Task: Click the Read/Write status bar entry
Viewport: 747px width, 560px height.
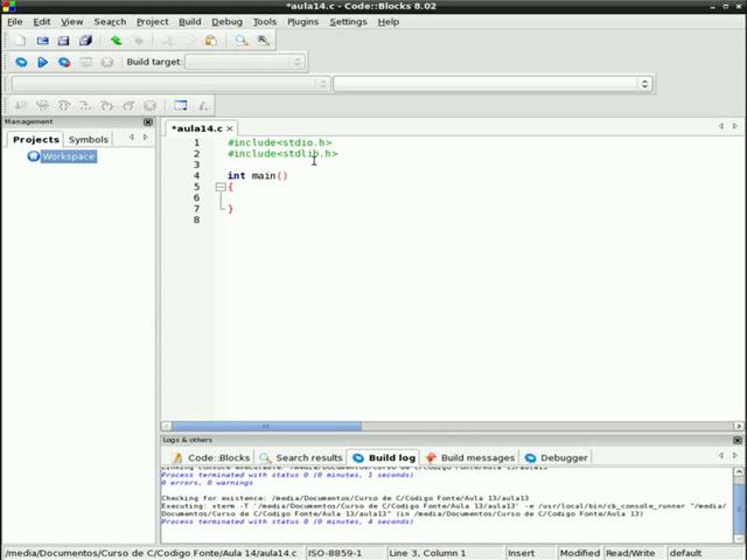Action: click(x=630, y=553)
